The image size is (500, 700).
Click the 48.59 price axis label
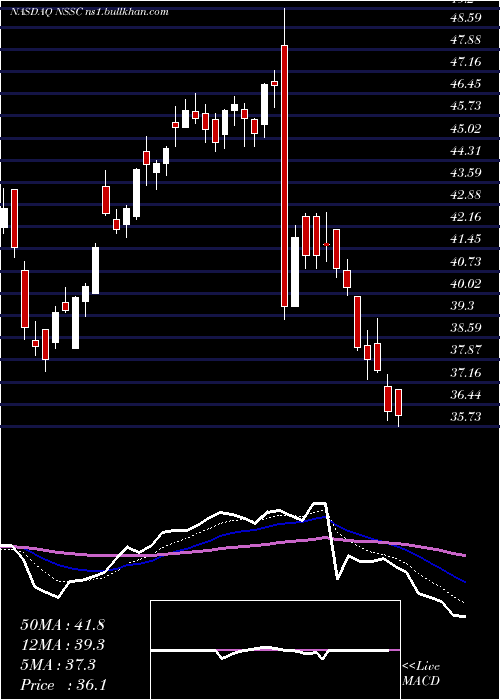[x=466, y=18]
